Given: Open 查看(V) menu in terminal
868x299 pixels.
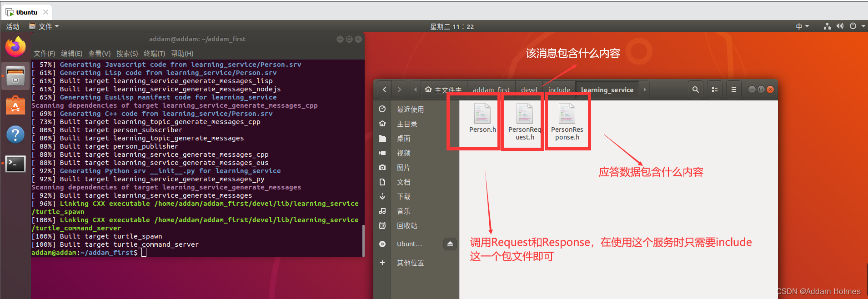Looking at the screenshot, I should (x=99, y=54).
